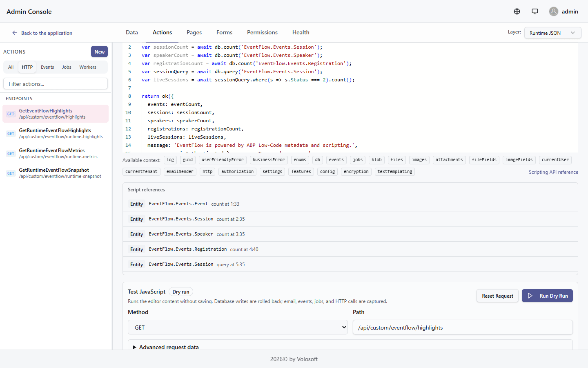Click GET badge of GetRuntimeEventFlowMetrics
588x368 pixels.
tap(11, 154)
